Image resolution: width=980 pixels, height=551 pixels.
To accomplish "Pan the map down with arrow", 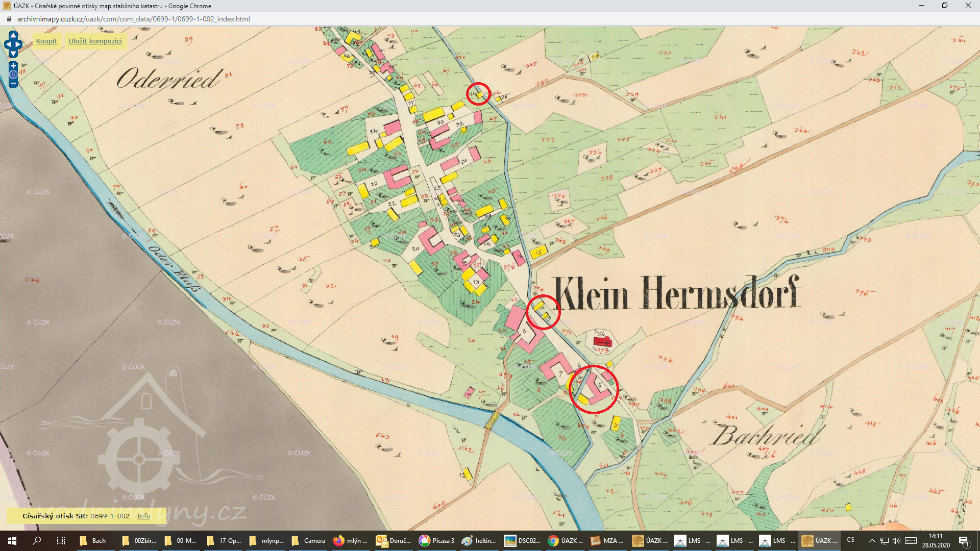I will click(x=13, y=54).
